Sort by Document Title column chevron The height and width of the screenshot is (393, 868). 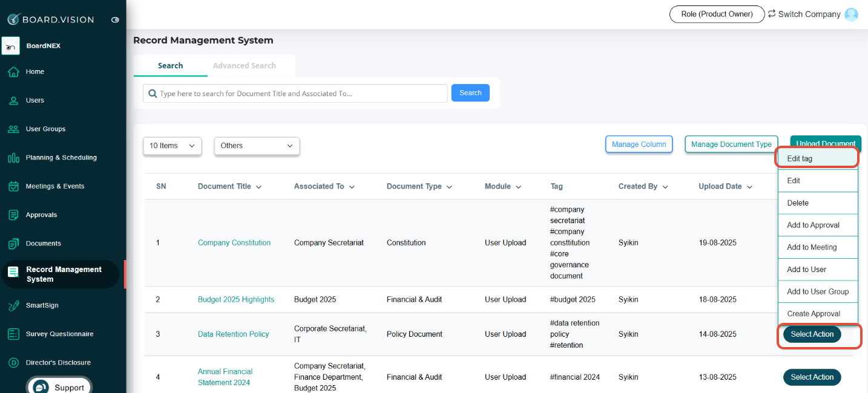click(x=259, y=187)
